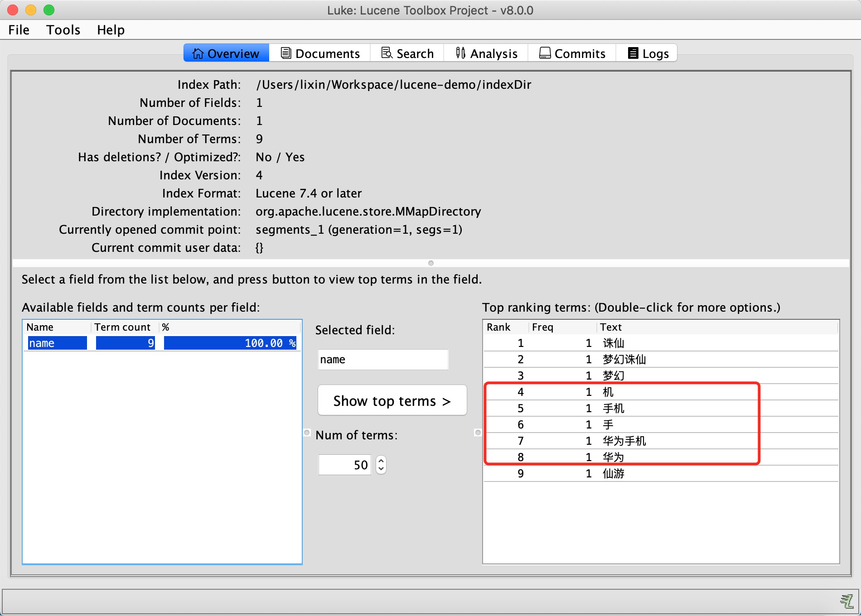Screen dimensions: 861x616
Task: Sort terms by Text column header
Action: point(718,327)
